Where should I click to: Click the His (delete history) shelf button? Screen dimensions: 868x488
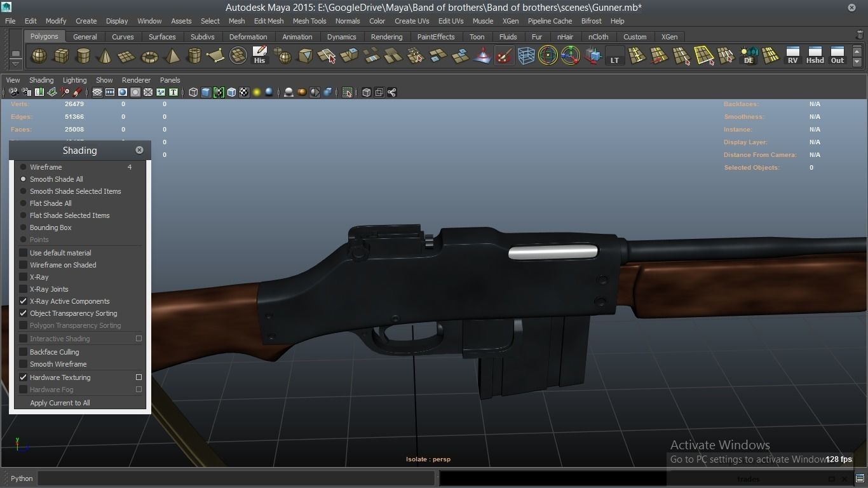pos(259,56)
